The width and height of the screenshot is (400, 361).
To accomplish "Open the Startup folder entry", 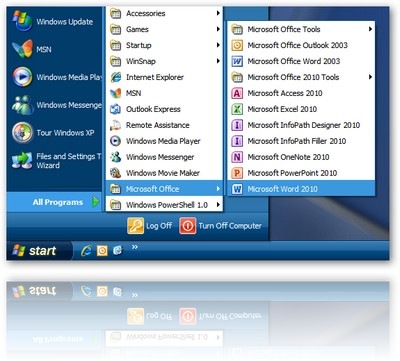I will [164, 45].
